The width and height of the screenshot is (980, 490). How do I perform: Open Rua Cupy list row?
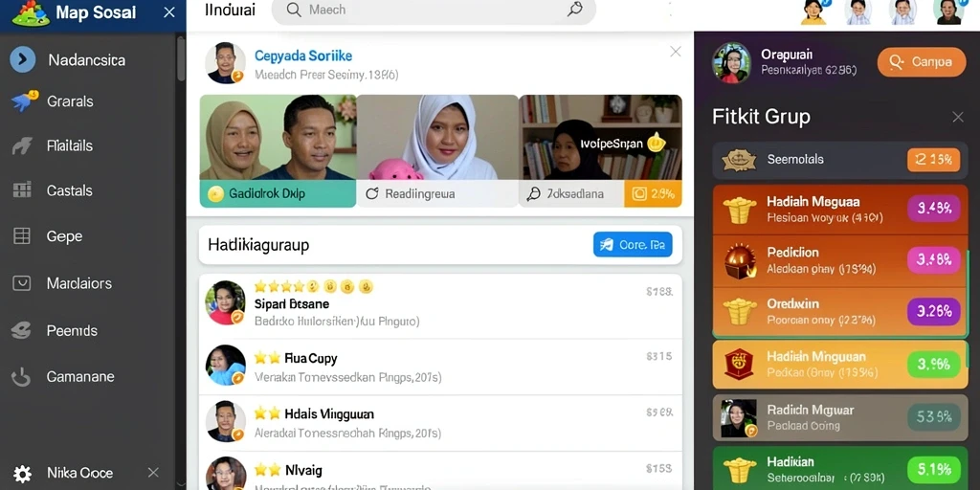[440, 367]
